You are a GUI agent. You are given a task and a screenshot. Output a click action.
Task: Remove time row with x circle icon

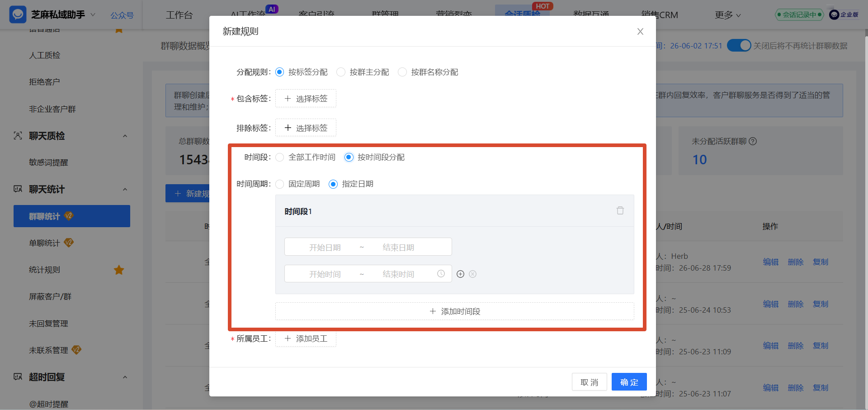(x=473, y=274)
